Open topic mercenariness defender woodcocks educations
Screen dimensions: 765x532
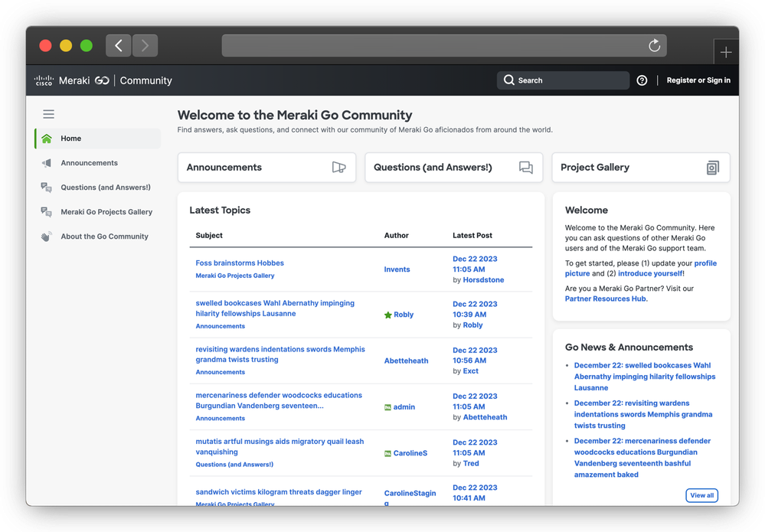pos(279,400)
